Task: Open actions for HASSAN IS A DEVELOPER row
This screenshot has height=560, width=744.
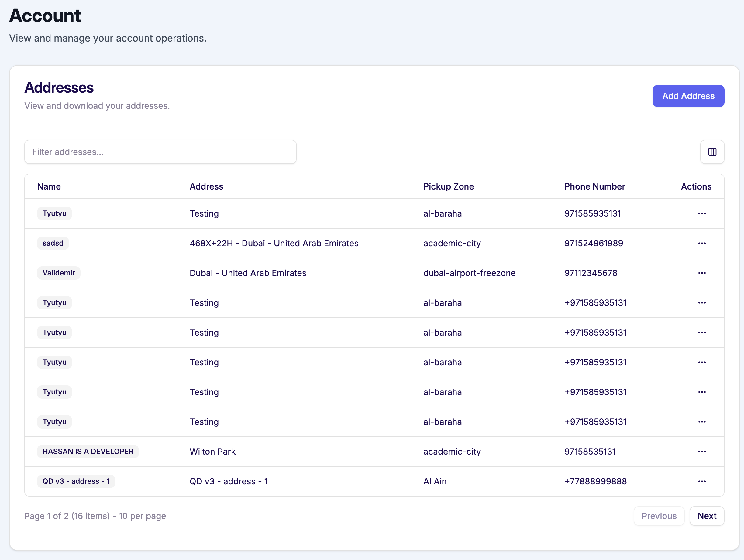Action: [x=702, y=451]
